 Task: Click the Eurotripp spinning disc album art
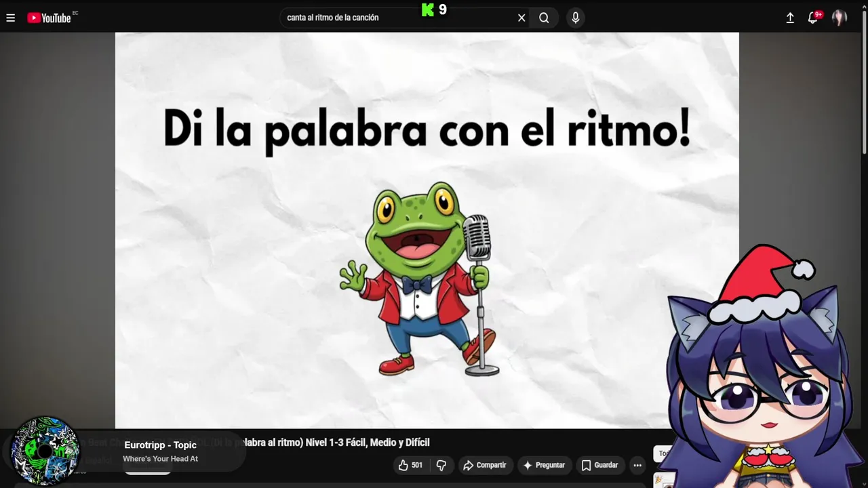tap(45, 451)
